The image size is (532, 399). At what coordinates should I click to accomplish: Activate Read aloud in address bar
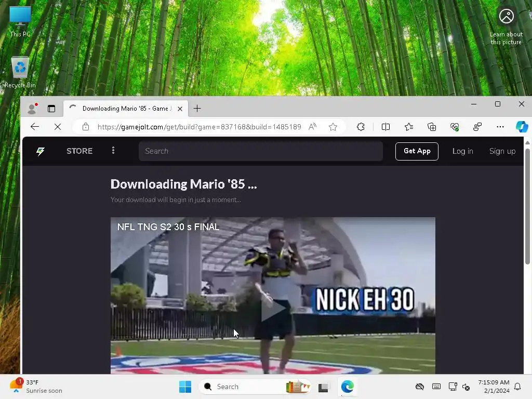pos(312,127)
